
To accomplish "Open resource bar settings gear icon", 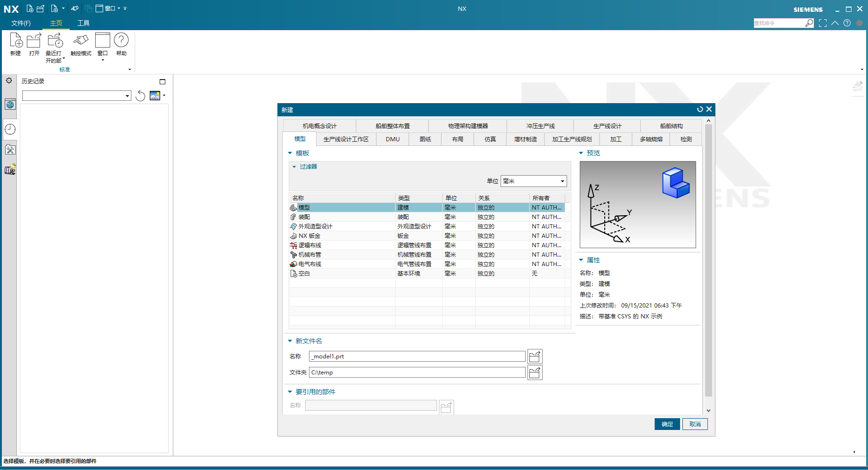I will tap(9, 81).
